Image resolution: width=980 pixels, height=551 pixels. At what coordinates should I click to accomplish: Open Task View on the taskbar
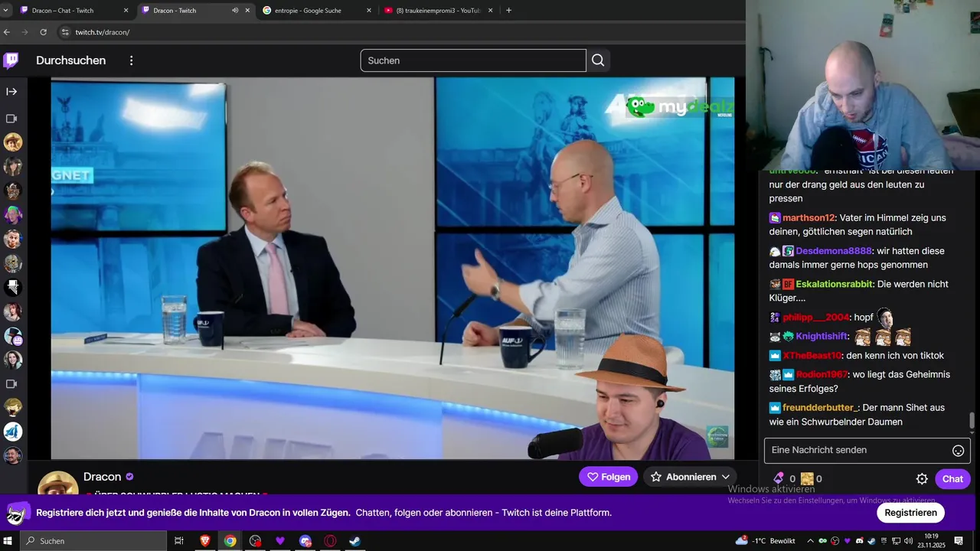point(179,541)
